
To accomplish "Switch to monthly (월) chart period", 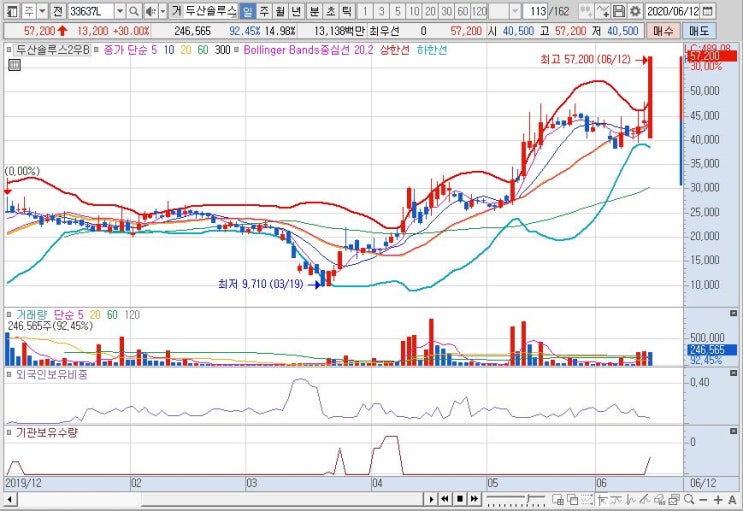I will [280, 10].
